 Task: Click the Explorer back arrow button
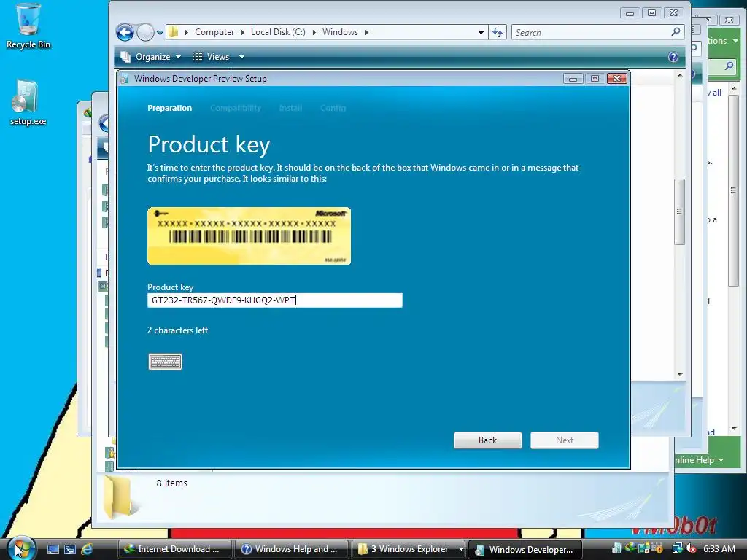point(125,32)
